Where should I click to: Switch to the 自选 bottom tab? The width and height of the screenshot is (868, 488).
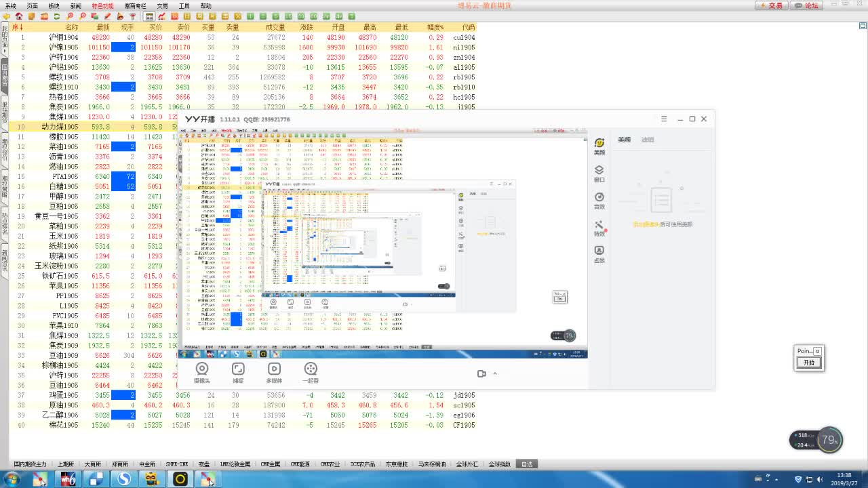527,464
